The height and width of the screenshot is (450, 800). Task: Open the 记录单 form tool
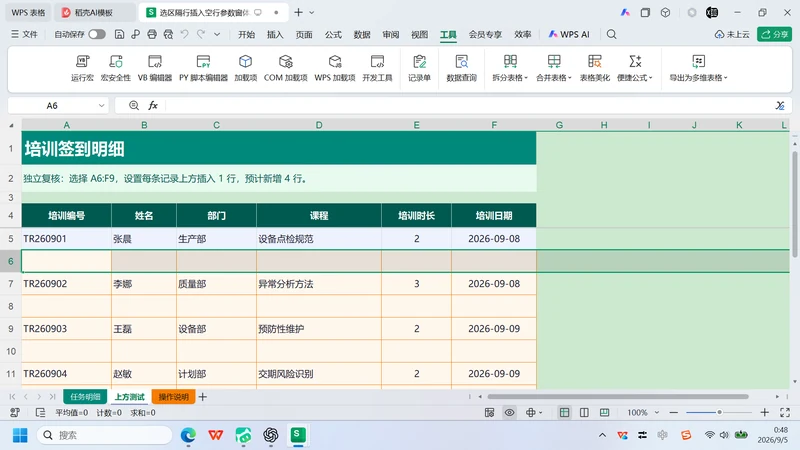(x=419, y=68)
